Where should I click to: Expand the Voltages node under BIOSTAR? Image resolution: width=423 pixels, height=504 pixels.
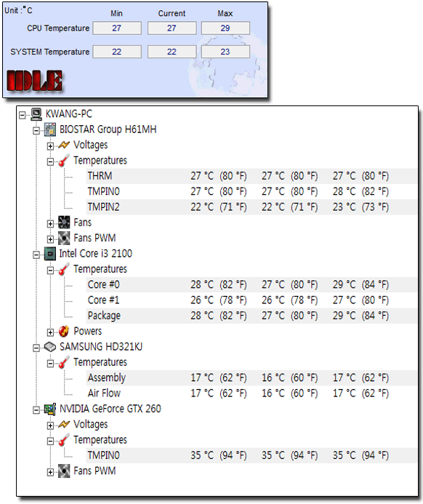click(x=50, y=146)
